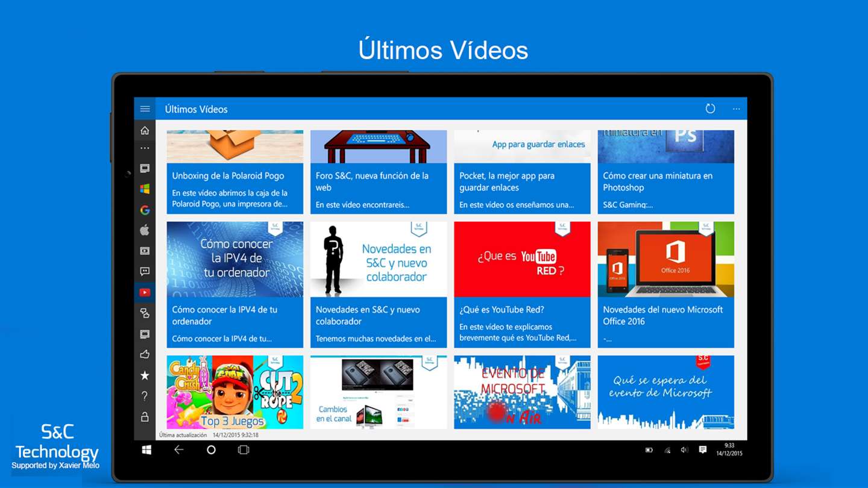
Task: Click the Unboxing de la Polaroid Pogo title
Action: coord(228,176)
